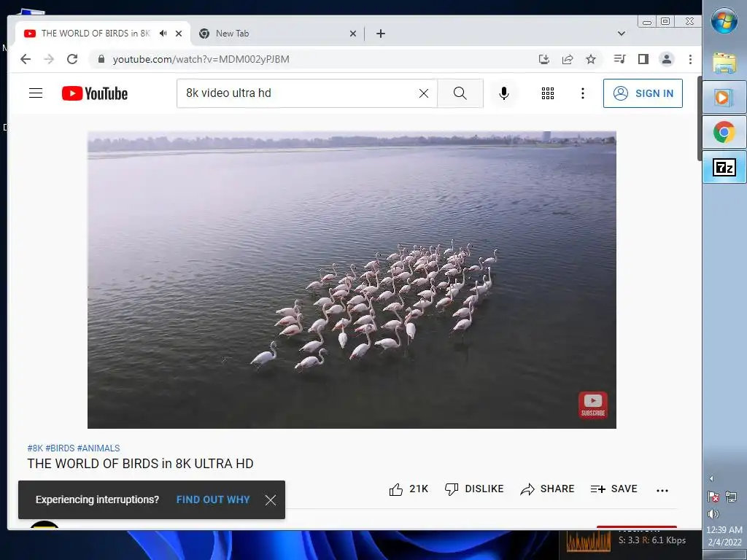Expand the tab search chevron
Screen dimensions: 747x560
pos(622,34)
